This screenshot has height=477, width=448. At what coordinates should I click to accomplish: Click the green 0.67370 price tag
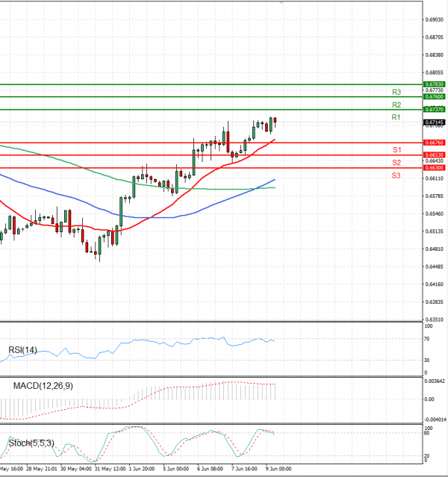click(435, 109)
